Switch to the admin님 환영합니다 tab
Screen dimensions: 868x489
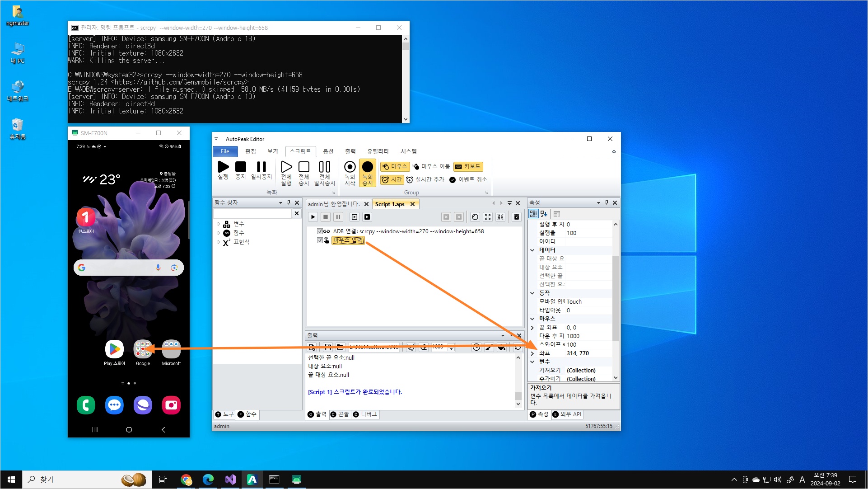[x=334, y=204]
